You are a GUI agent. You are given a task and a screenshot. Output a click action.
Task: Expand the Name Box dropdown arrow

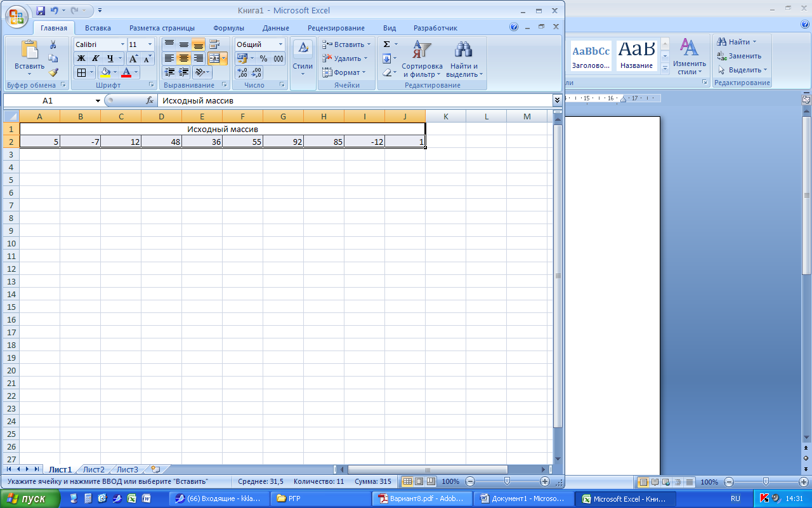[x=98, y=100]
